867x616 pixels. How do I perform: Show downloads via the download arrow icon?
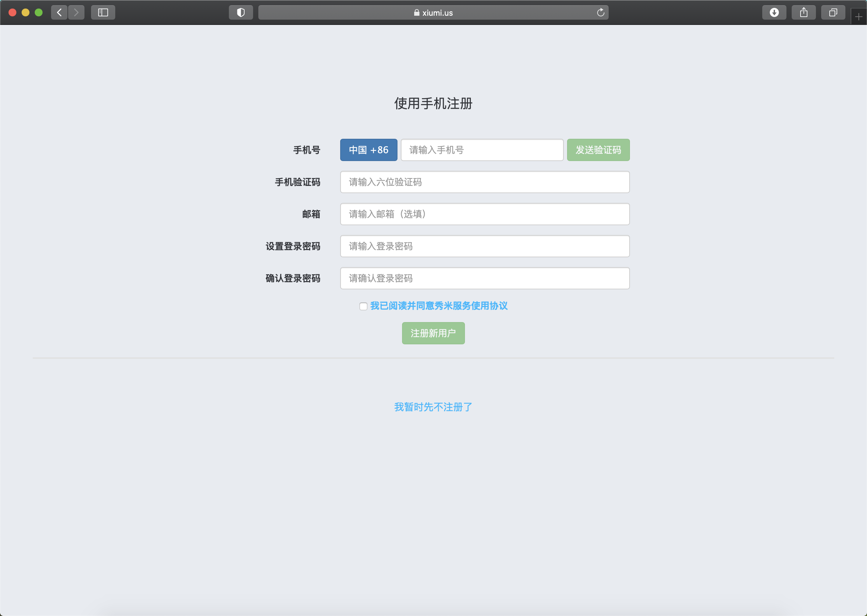coord(774,12)
